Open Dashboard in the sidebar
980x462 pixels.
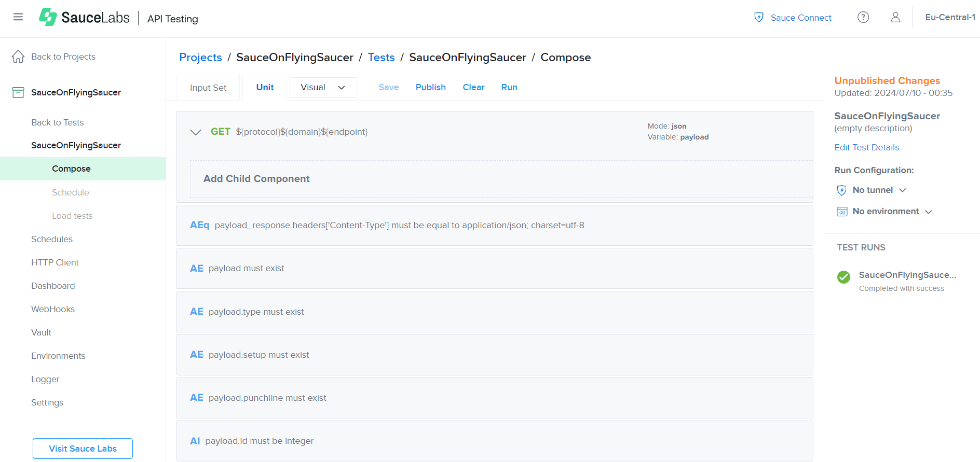pyautogui.click(x=53, y=286)
